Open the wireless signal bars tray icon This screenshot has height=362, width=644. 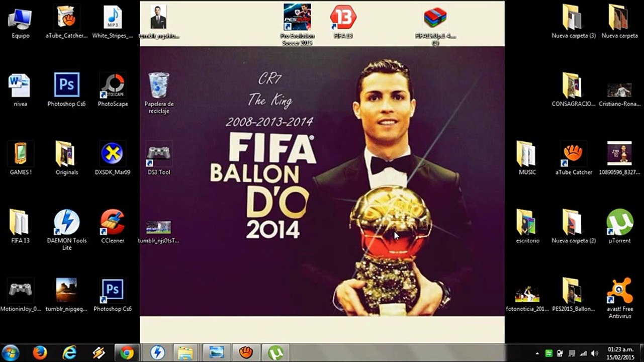[583, 353]
